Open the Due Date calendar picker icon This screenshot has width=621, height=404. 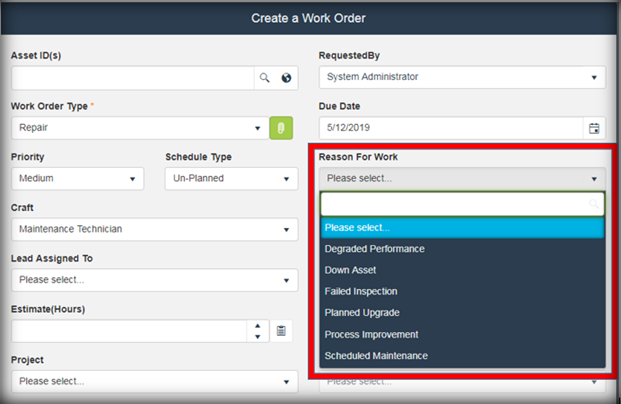coord(594,128)
